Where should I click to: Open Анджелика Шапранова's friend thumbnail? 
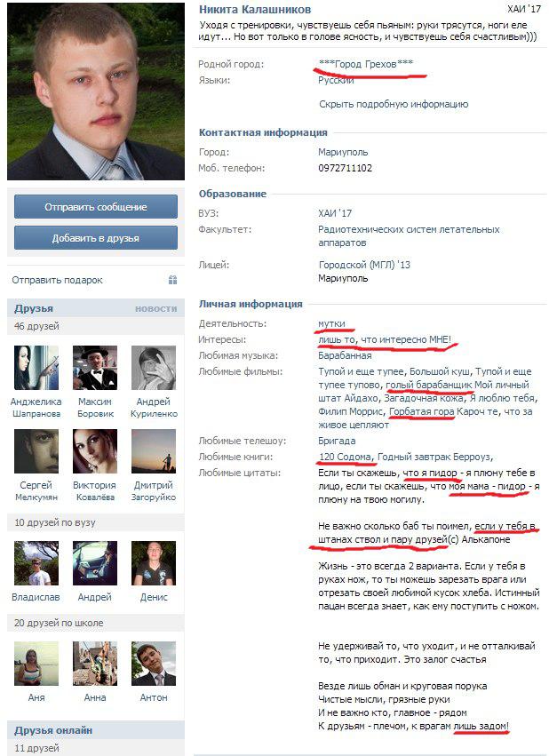[36, 368]
